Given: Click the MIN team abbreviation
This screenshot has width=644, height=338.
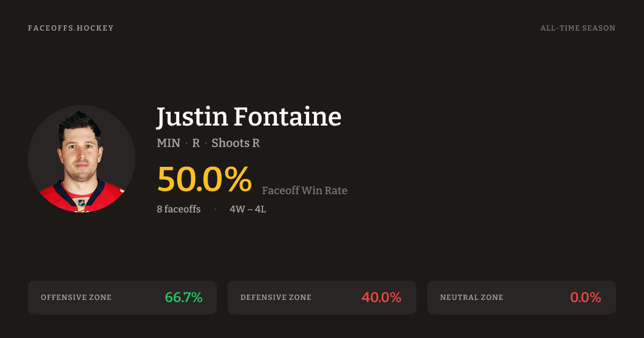Looking at the screenshot, I should (x=169, y=143).
